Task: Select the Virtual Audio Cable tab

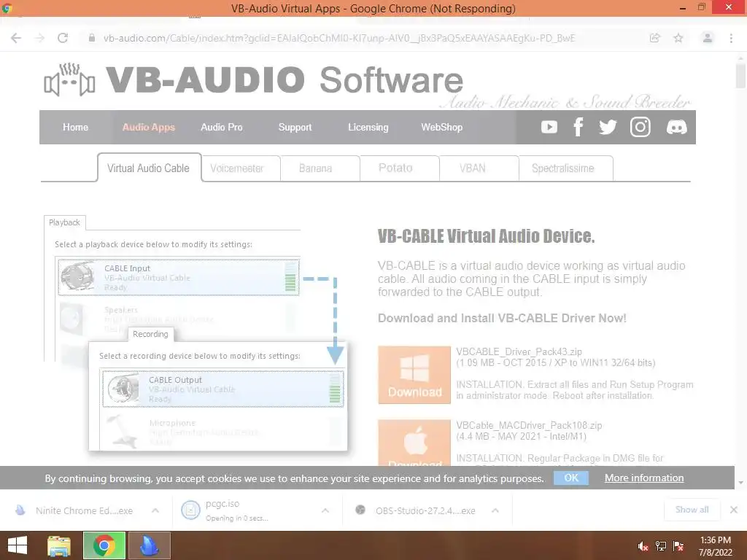Action: 149,168
